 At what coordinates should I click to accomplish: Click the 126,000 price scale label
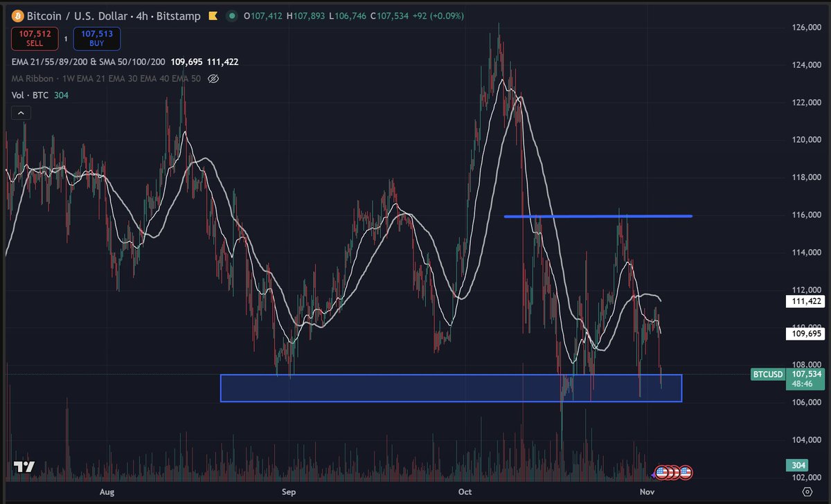(x=806, y=28)
